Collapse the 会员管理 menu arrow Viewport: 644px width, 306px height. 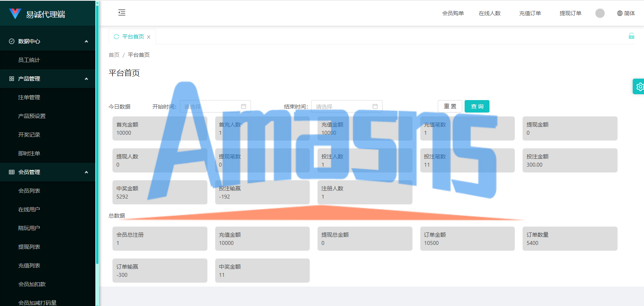pyautogui.click(x=86, y=172)
